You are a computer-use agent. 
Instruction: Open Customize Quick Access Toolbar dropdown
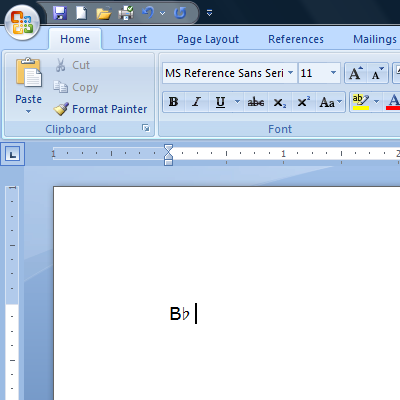209,13
